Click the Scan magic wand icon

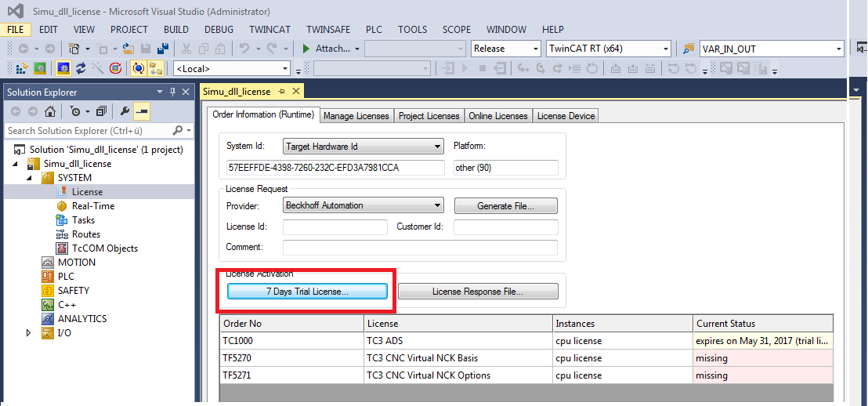(98, 69)
